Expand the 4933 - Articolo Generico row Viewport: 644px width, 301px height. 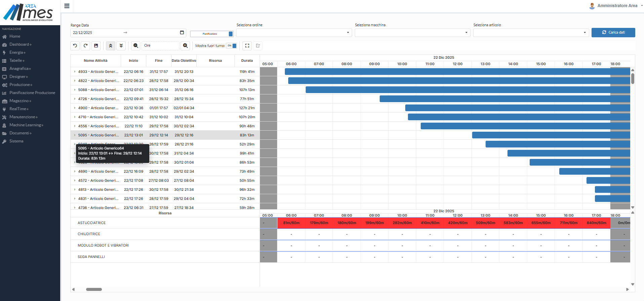[x=75, y=72]
